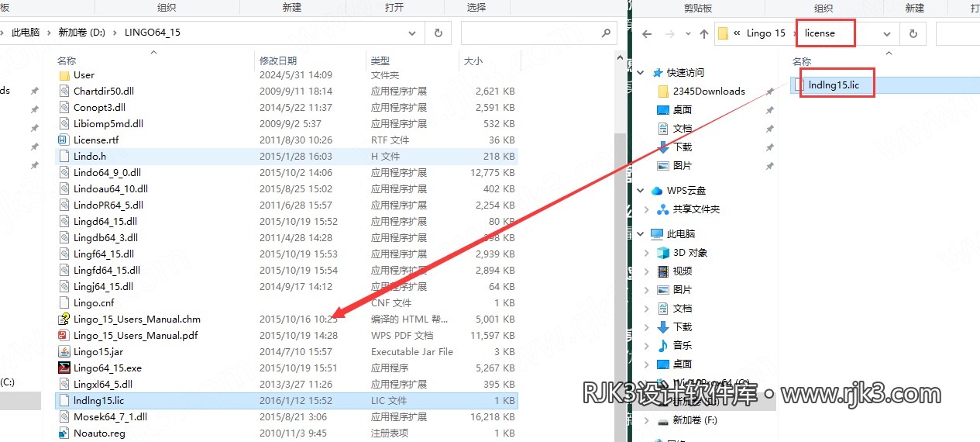
Task: Click the License.rtf document icon
Action: (x=64, y=140)
